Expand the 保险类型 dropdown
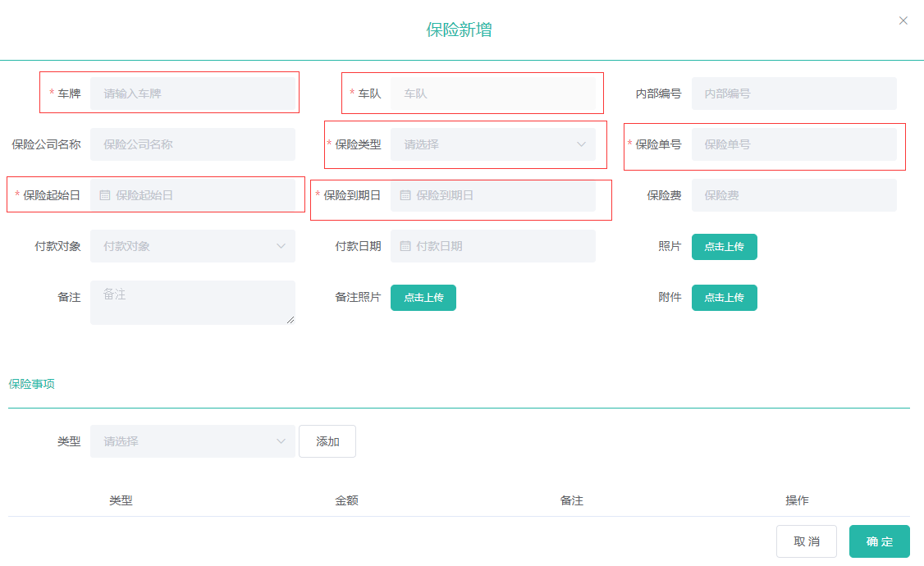The image size is (924, 566). pos(493,144)
